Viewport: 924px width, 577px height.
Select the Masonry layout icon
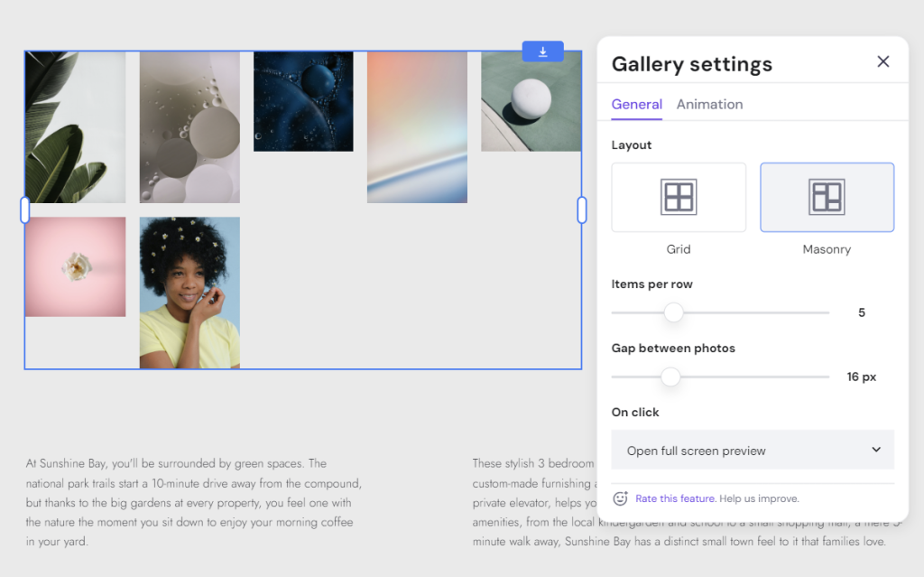click(827, 197)
